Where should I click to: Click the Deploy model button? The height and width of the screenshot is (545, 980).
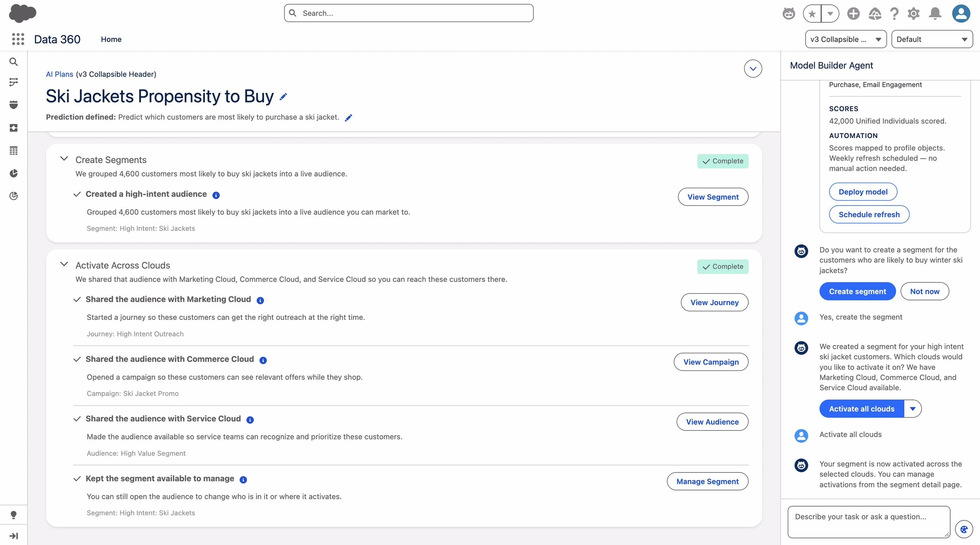(863, 192)
